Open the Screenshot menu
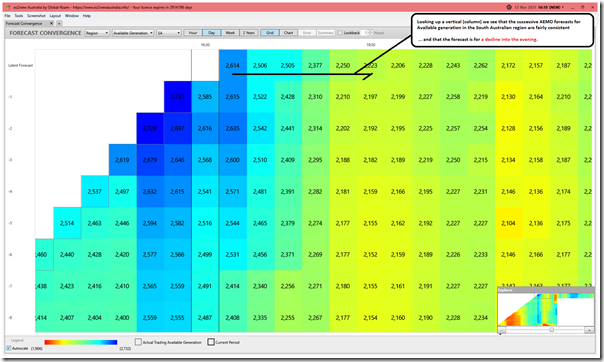604x362 pixels. tap(36, 16)
